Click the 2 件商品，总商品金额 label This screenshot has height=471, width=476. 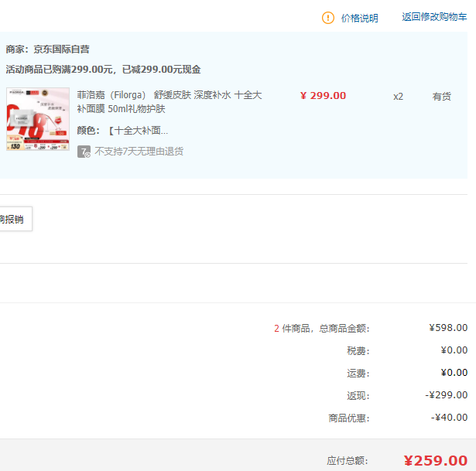322,329
